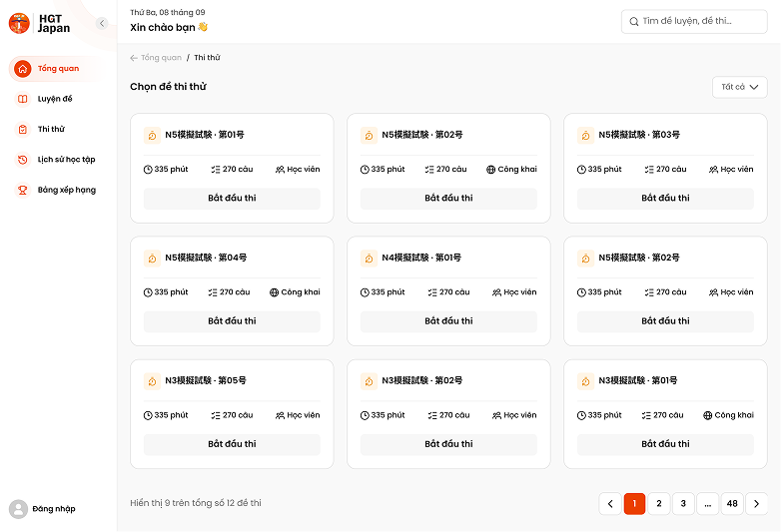Click the Bảng xếp hạng trophy icon
Image resolution: width=781 pixels, height=532 pixels.
click(x=22, y=190)
